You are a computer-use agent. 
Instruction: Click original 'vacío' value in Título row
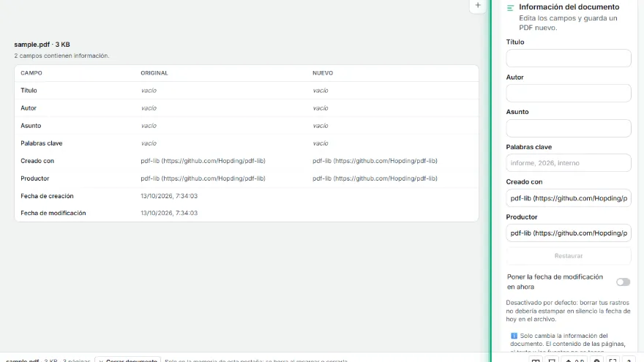(149, 90)
